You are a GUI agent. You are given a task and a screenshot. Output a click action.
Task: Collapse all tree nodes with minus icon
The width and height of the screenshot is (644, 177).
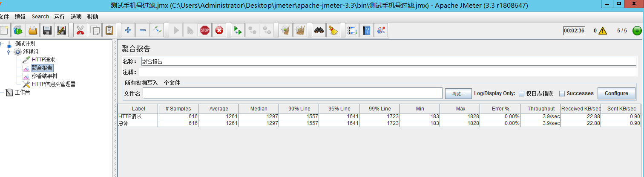143,30
